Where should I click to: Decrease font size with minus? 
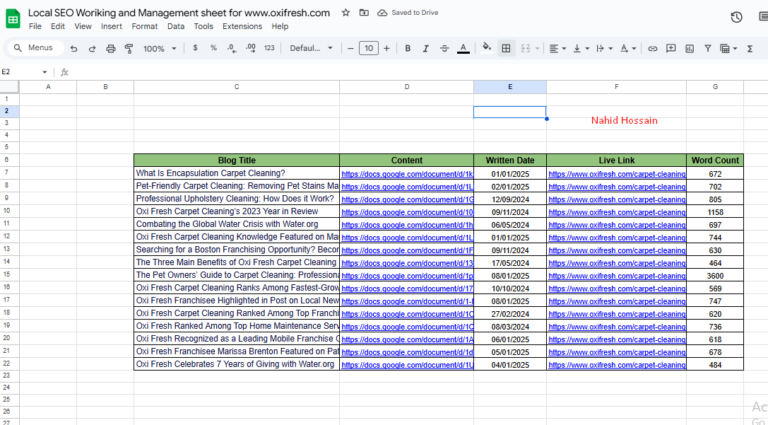click(x=350, y=48)
